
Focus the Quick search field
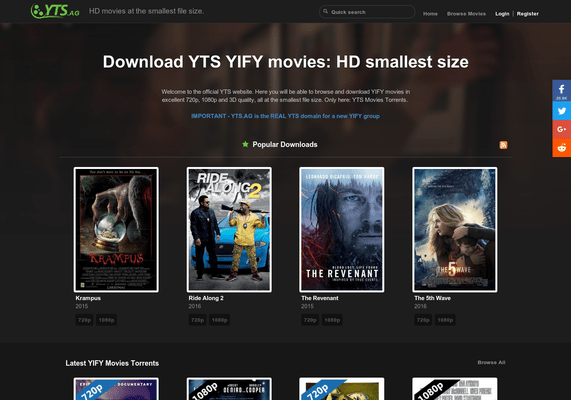pyautogui.click(x=367, y=12)
